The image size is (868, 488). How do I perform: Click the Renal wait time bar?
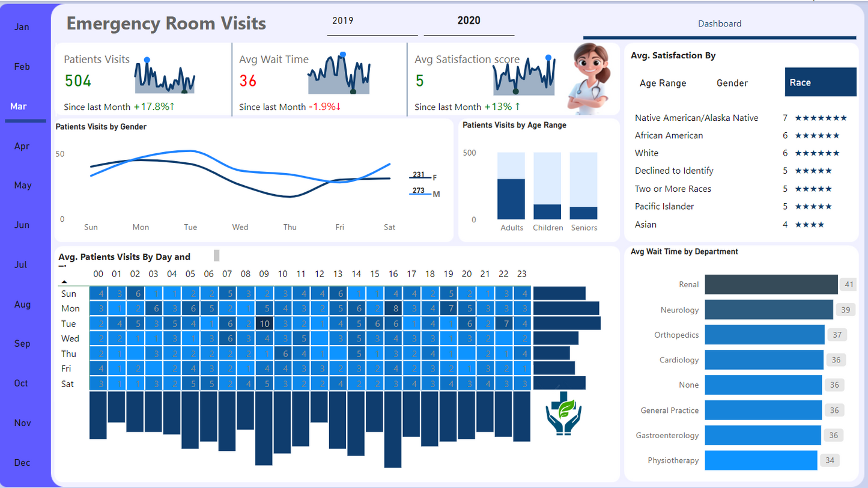coord(771,284)
